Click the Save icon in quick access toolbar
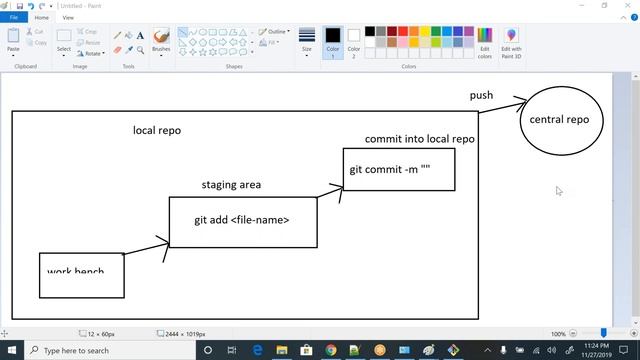Image resolution: width=640 pixels, height=360 pixels. pos(20,6)
